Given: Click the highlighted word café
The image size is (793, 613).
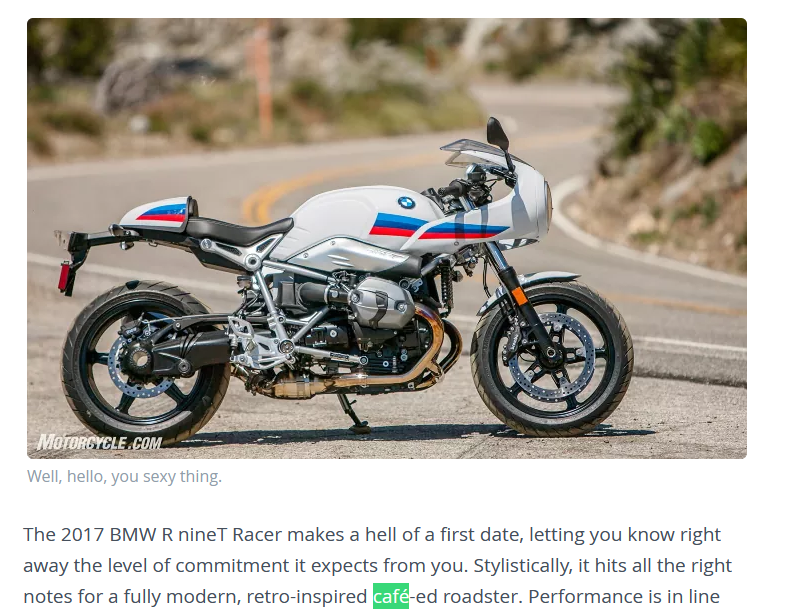Looking at the screenshot, I should [391, 596].
